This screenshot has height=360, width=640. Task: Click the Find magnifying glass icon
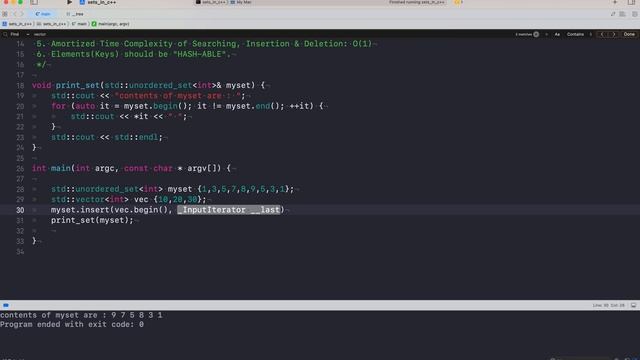tap(5, 34)
